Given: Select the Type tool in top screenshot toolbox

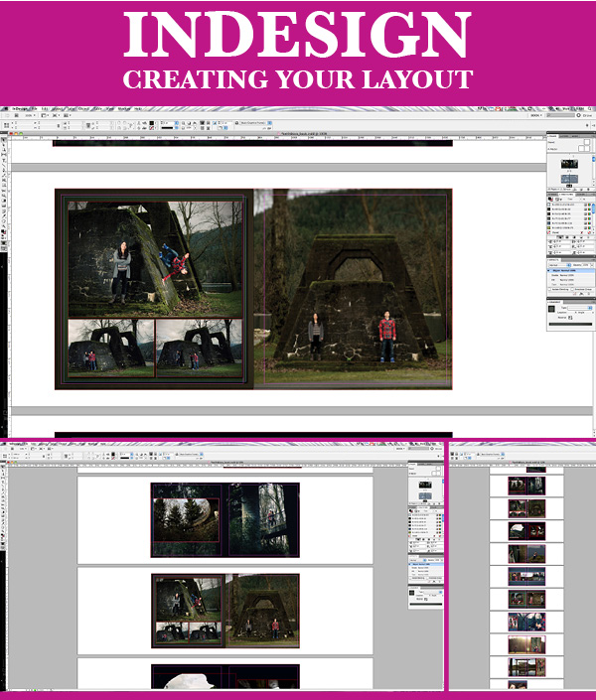Looking at the screenshot, I should (x=3, y=160).
